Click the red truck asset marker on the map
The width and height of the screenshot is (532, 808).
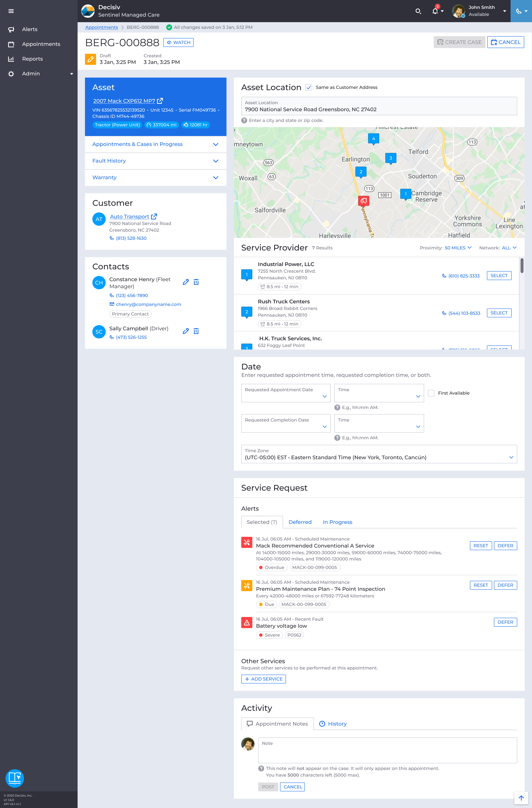(x=364, y=201)
